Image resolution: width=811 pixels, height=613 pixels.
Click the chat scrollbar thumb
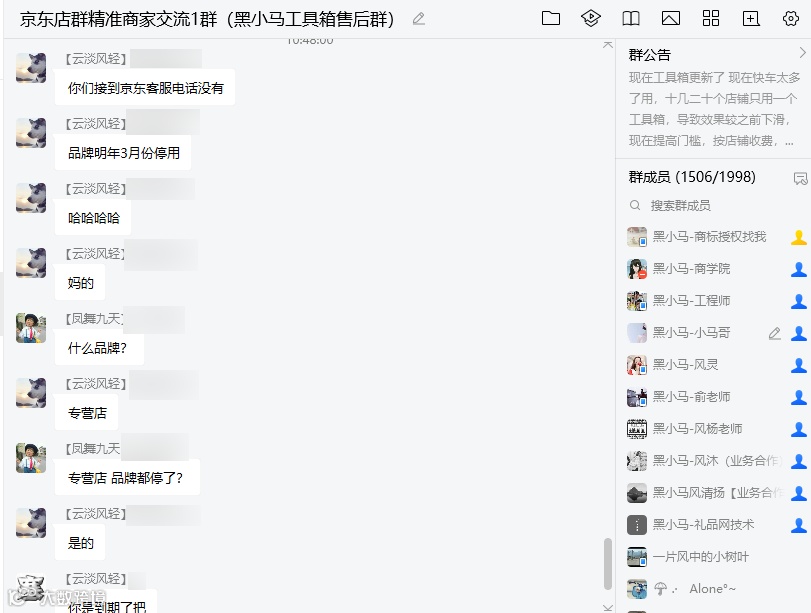coord(608,564)
